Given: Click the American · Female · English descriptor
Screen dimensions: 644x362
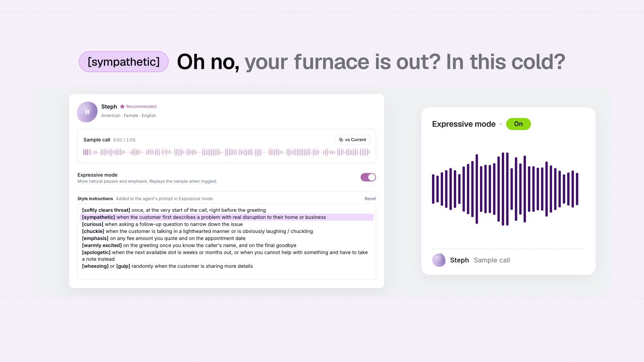Looking at the screenshot, I should [x=128, y=116].
